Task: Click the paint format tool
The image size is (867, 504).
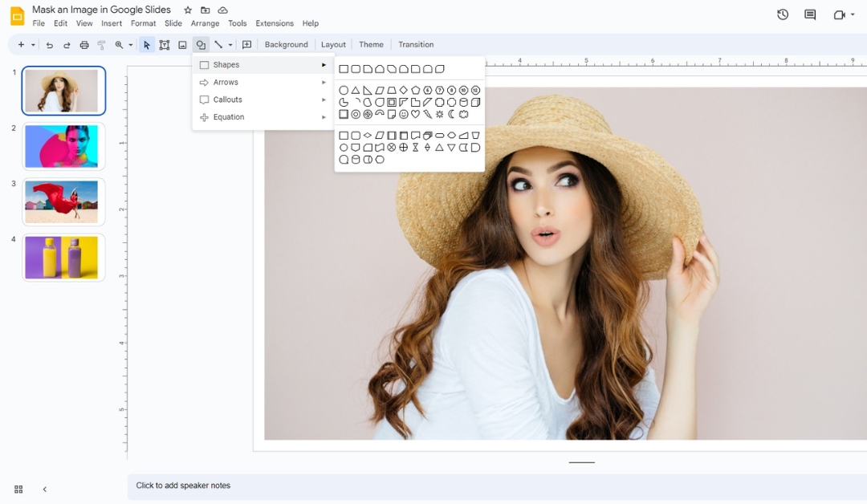Action: 101,45
